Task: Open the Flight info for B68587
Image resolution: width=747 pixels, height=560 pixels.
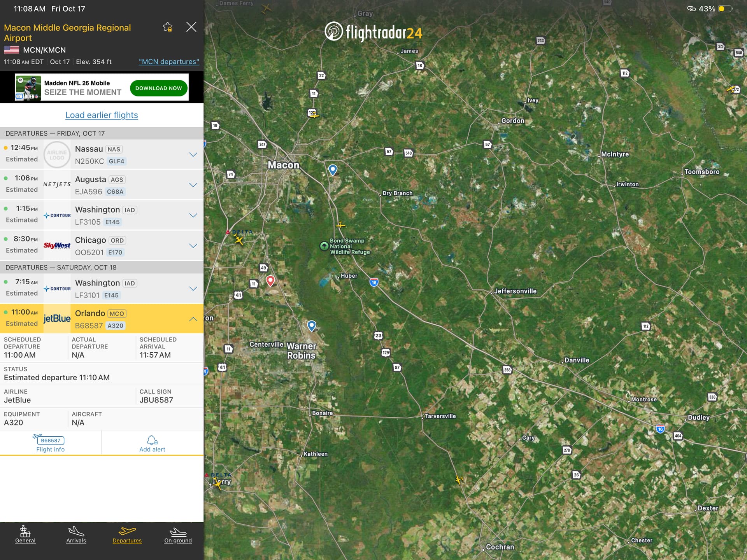Action: coord(51,444)
